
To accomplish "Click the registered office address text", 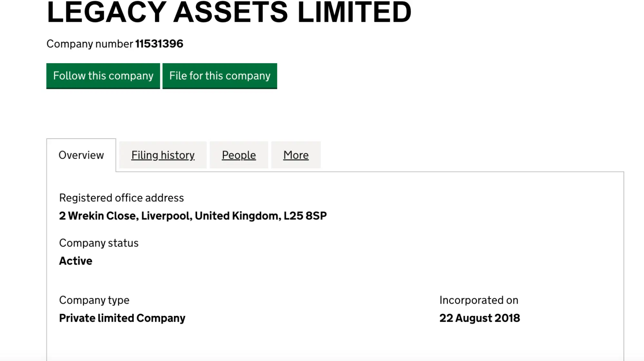I will coord(193,215).
